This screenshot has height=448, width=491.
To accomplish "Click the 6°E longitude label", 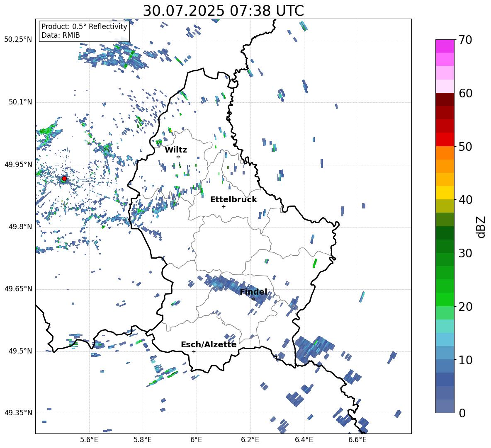I will click(196, 440).
